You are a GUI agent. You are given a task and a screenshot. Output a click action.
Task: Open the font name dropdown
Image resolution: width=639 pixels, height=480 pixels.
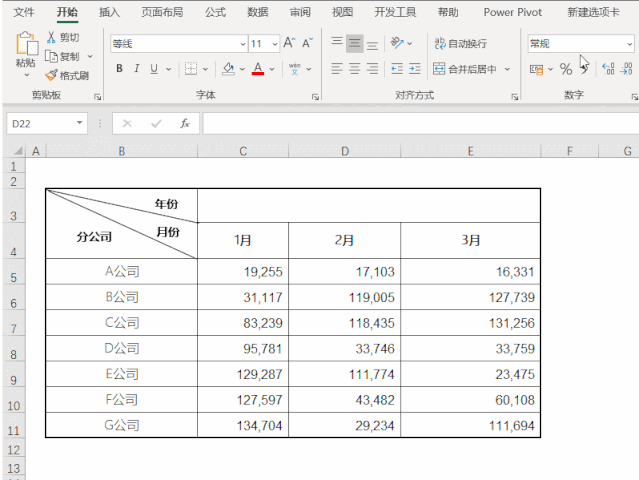pos(242,44)
